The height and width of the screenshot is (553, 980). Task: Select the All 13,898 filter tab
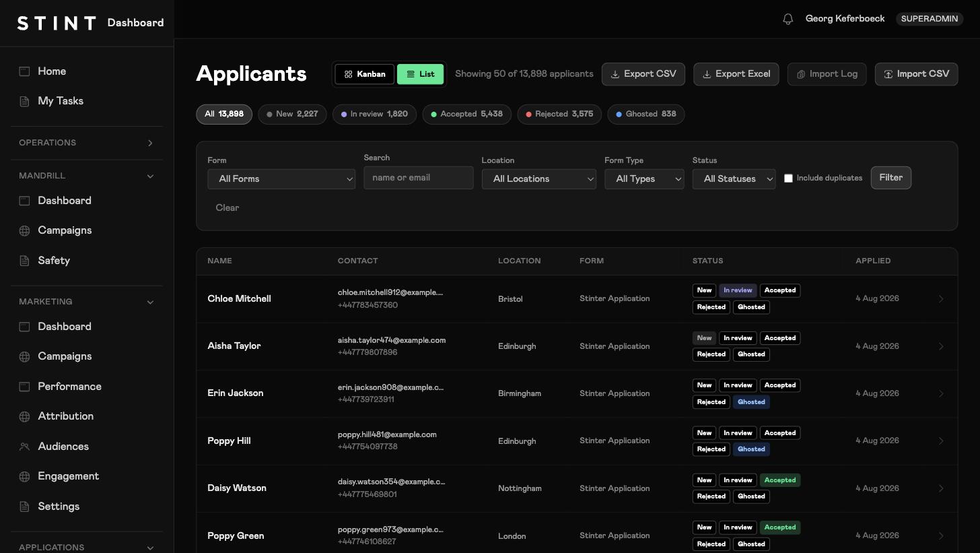point(224,115)
